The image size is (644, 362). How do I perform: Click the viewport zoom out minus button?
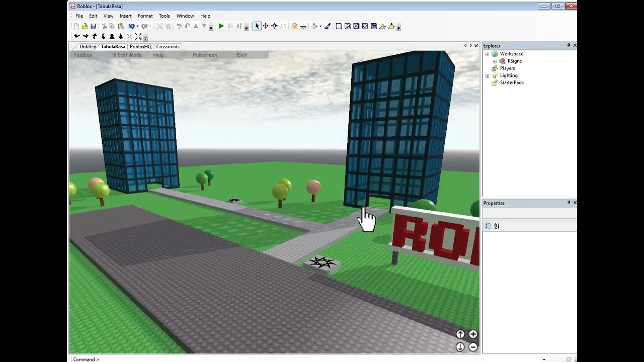[473, 347]
